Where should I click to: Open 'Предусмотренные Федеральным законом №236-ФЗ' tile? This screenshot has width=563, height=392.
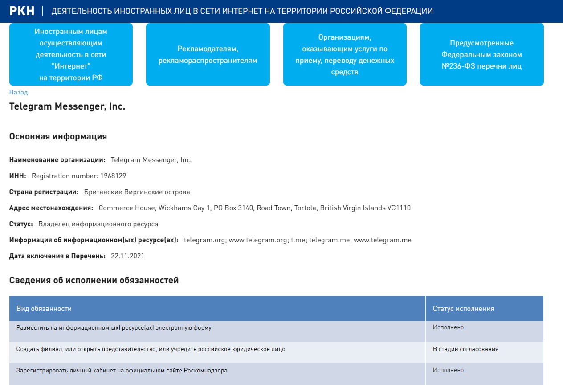tap(481, 54)
